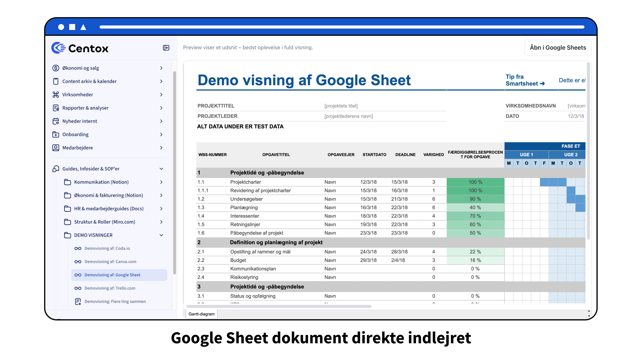Collapse the Guides, Infosider & SOP'er section

click(x=161, y=169)
